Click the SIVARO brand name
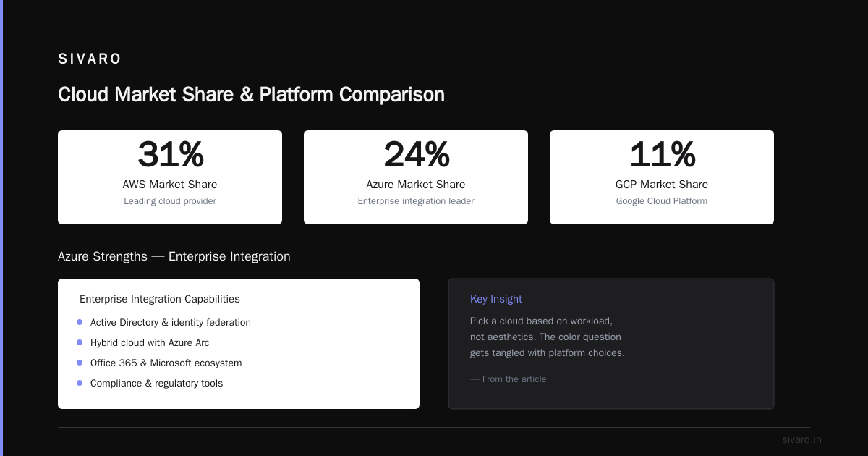The height and width of the screenshot is (456, 868). click(90, 59)
